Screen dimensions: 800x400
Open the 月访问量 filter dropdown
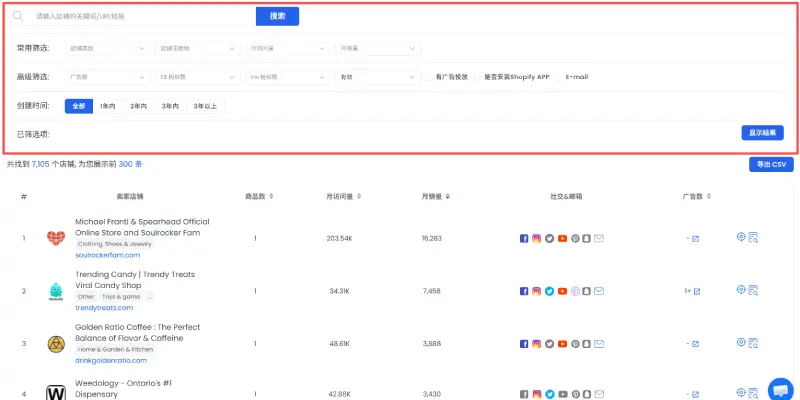[288, 48]
